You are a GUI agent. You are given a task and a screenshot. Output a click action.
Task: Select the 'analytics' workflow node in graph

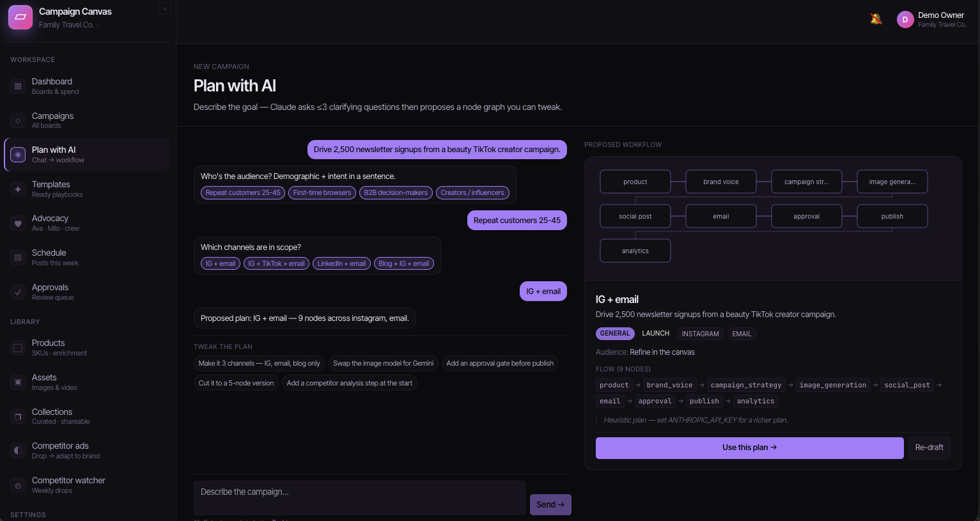point(635,251)
